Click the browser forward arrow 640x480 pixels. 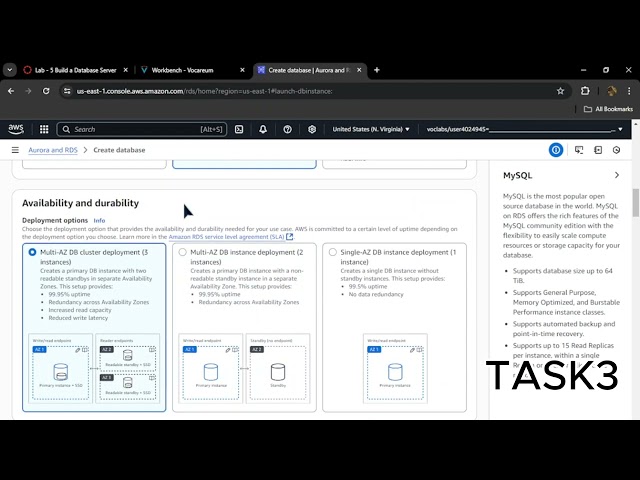pyautogui.click(x=28, y=91)
